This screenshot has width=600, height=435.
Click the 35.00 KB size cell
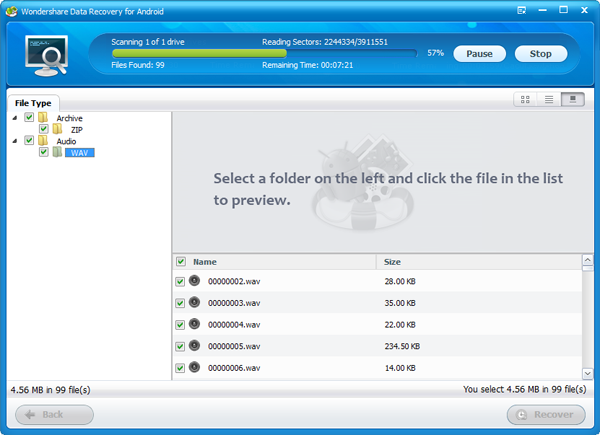[400, 303]
